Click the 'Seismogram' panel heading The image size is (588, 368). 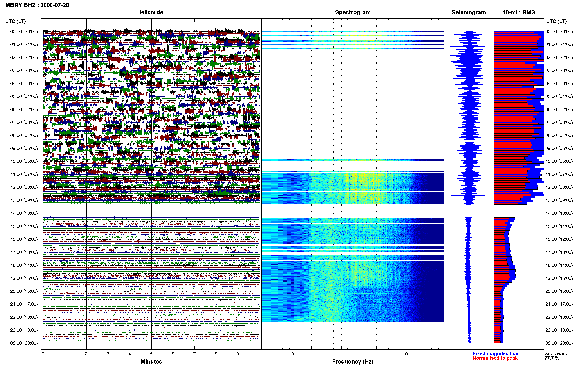[469, 12]
